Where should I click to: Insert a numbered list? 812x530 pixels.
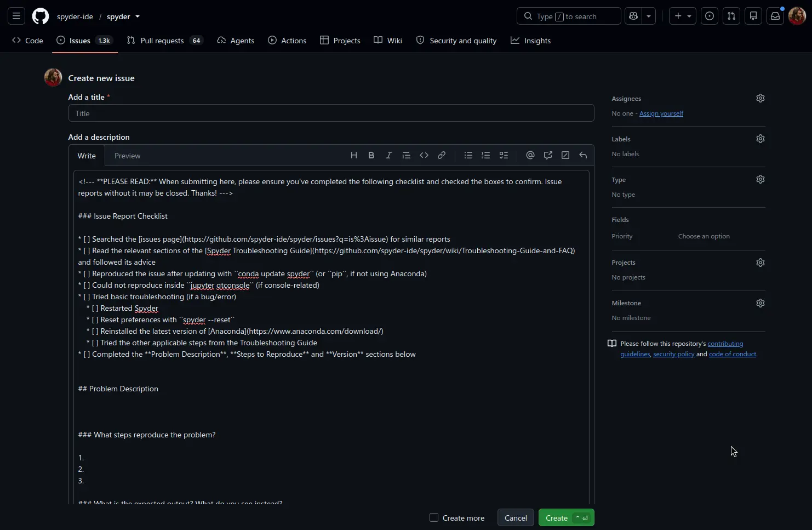tap(486, 156)
